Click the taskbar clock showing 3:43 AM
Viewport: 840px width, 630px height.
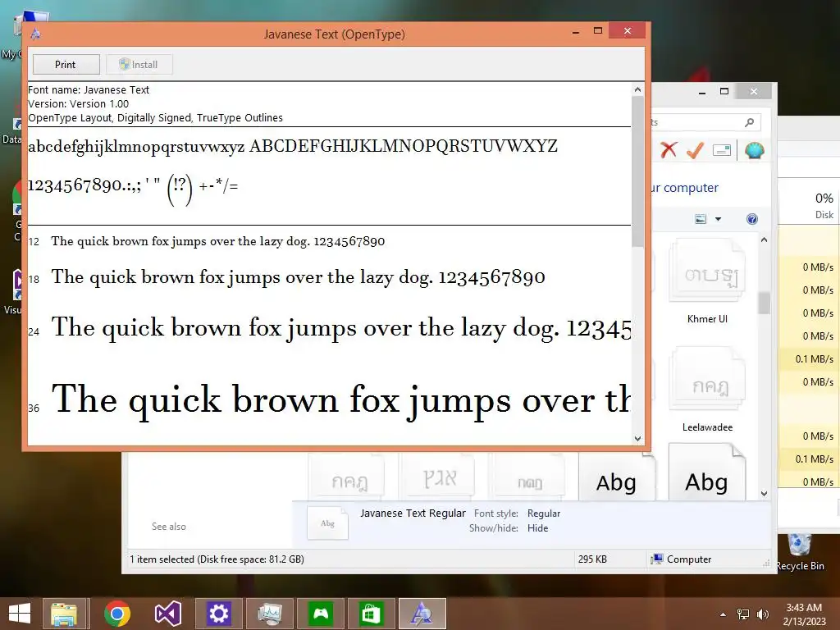804,614
